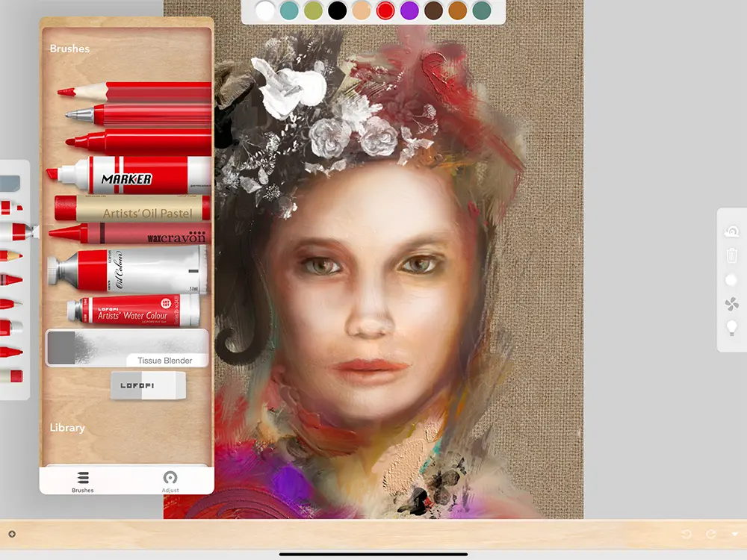Toggle the fan dry-paint icon
The width and height of the screenshot is (747, 560).
coord(731,304)
